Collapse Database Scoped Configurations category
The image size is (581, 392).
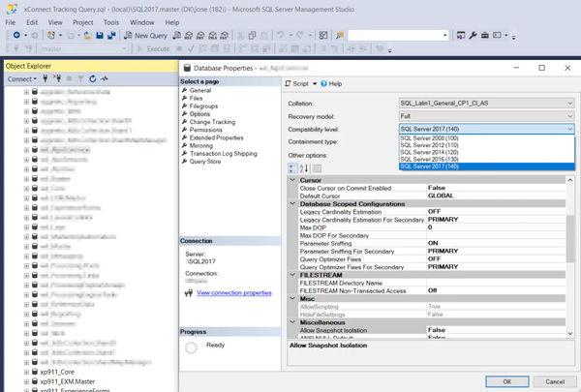coord(292,204)
